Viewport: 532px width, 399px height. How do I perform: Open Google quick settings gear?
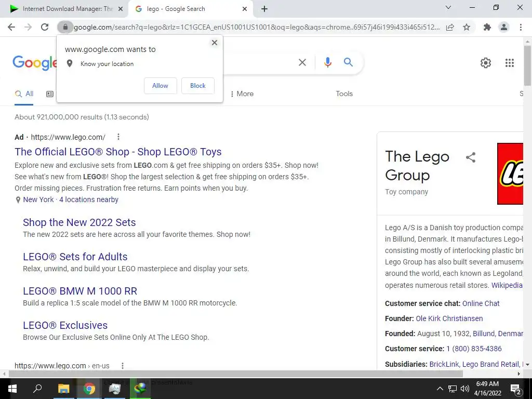click(x=486, y=63)
